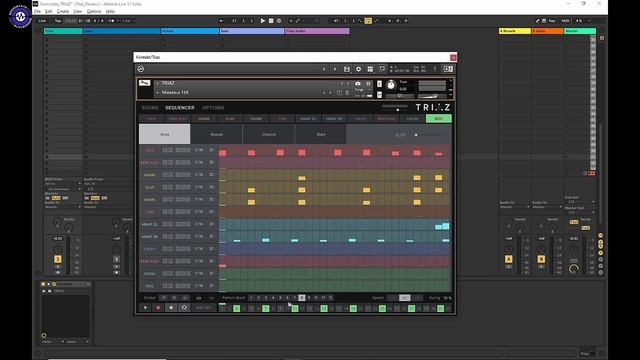Open the Kick row 1/16 step-length dropdown

pyautogui.click(x=199, y=150)
